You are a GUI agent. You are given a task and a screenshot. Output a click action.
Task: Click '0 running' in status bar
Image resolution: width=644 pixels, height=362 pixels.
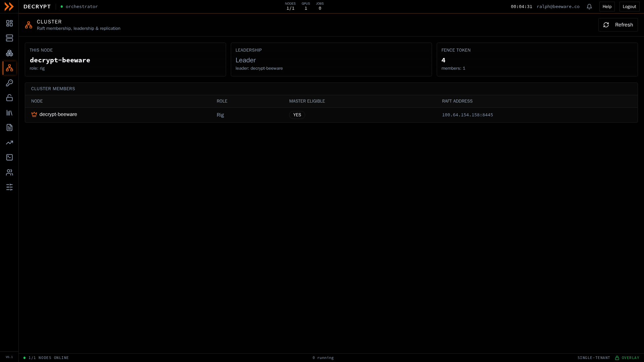[x=323, y=358]
